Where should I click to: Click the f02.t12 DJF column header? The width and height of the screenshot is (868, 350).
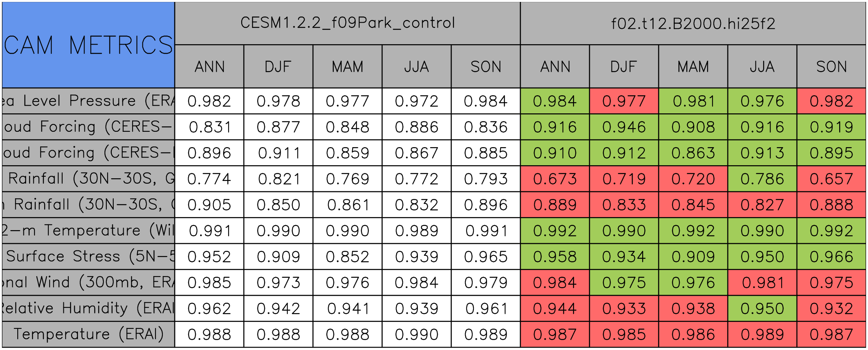624,66
